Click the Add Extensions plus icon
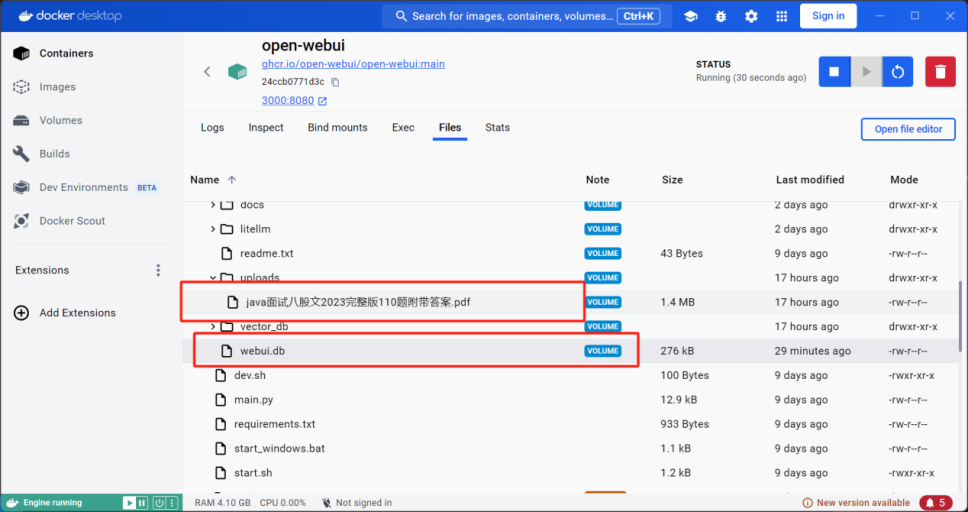Viewport: 968px width, 512px height. [x=22, y=313]
